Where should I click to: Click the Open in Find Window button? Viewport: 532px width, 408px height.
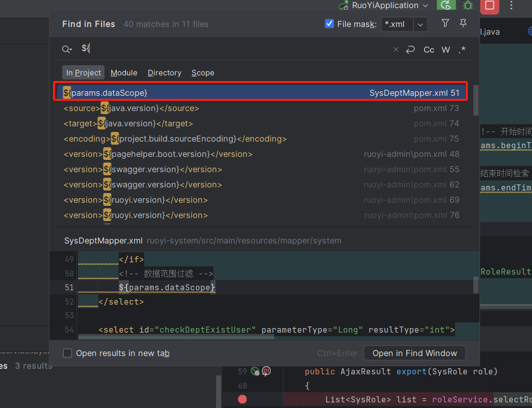click(x=415, y=353)
